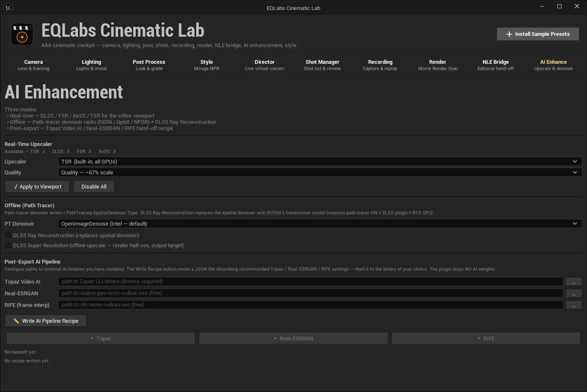Focus the rife-ncnn-vulkan.exe path field
Screen dimensions: 587x392
[311, 305]
